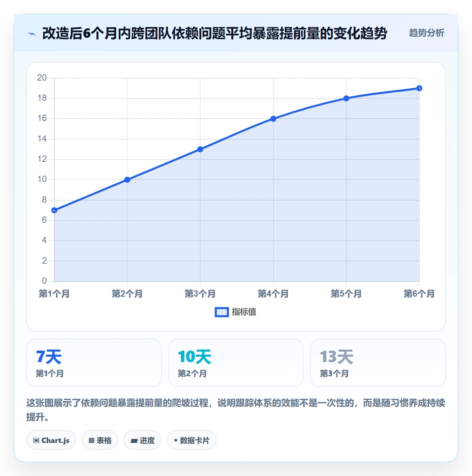Click the 第6个月 x-axis label

point(419,294)
